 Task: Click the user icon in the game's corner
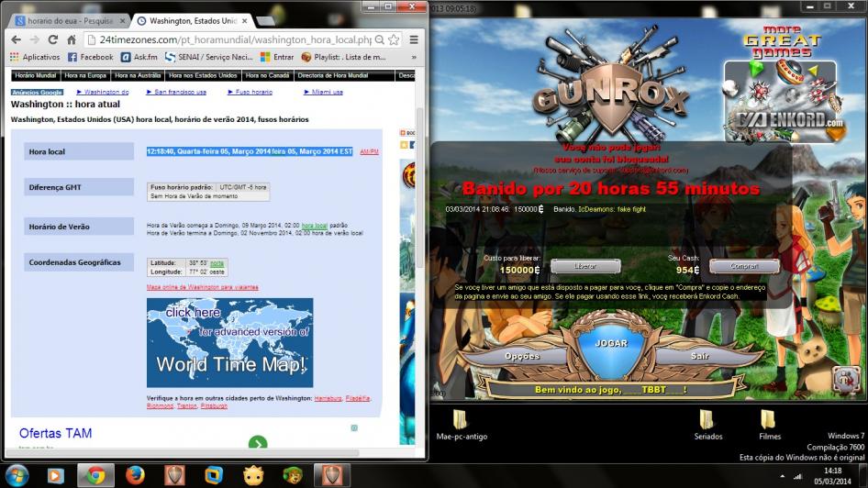[x=843, y=378]
